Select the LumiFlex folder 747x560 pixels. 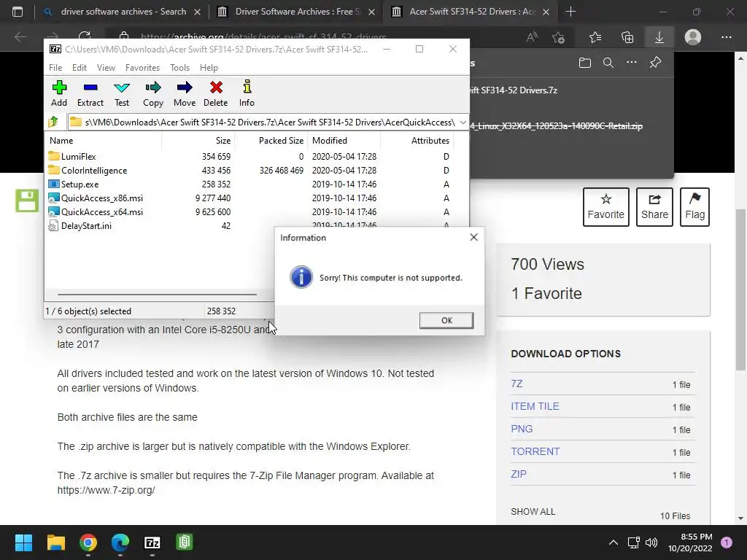pyautogui.click(x=72, y=156)
